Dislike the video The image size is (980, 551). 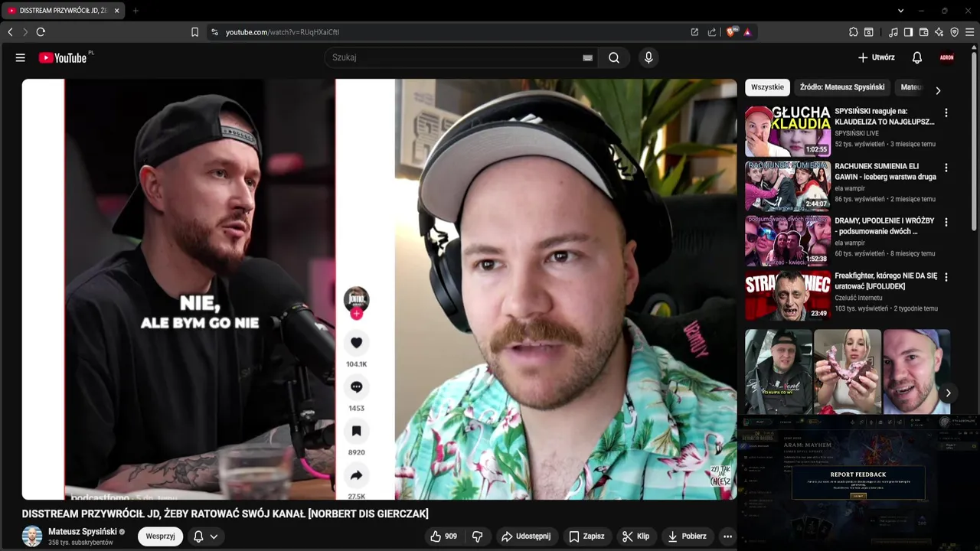click(x=477, y=536)
